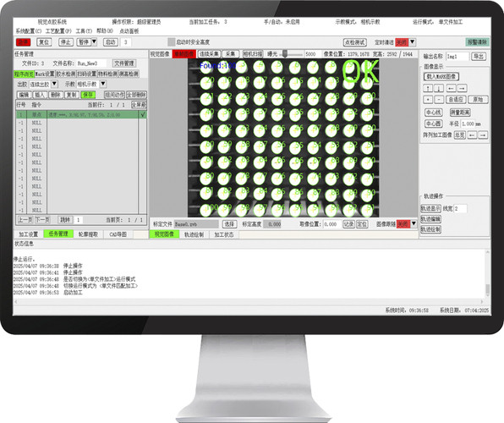Expand the 示教 camera teaching dropdown
This screenshot has height=423, width=504.
pyautogui.click(x=103, y=85)
